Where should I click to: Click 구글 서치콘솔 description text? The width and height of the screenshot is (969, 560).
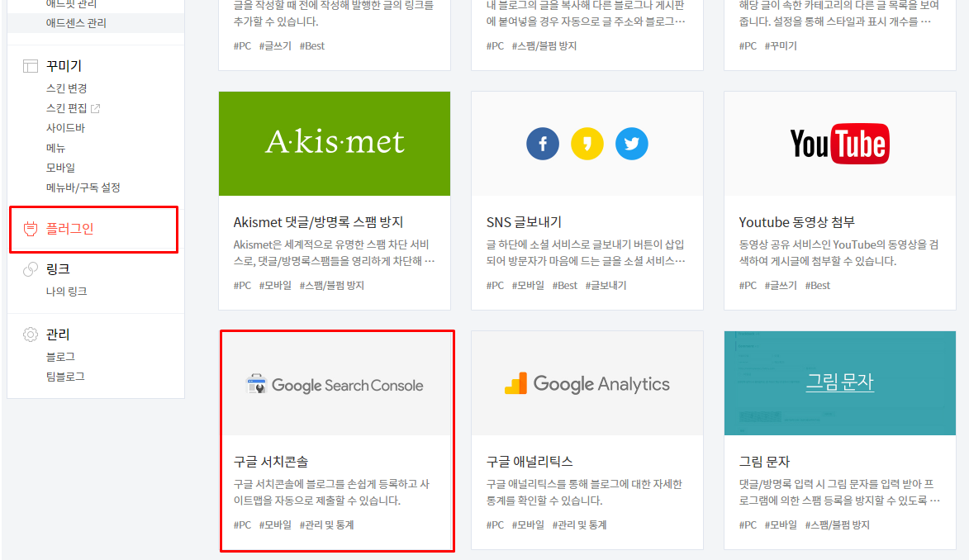(x=331, y=492)
